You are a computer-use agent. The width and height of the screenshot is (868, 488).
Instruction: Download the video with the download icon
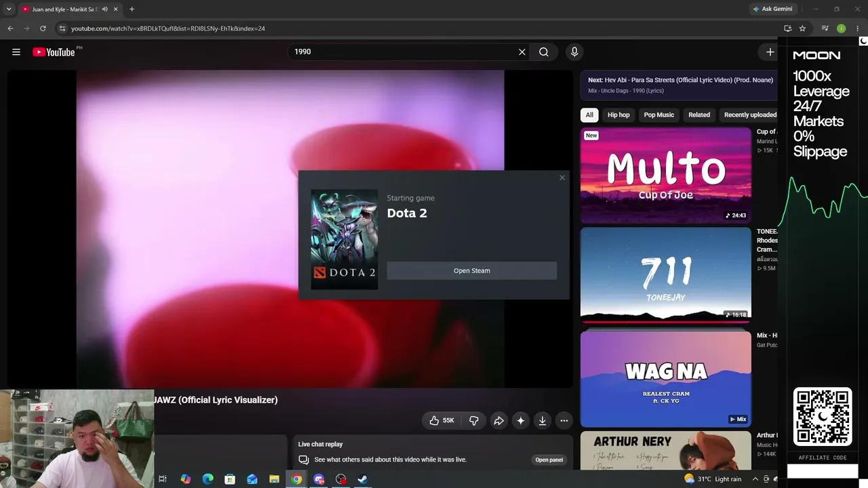click(x=542, y=420)
